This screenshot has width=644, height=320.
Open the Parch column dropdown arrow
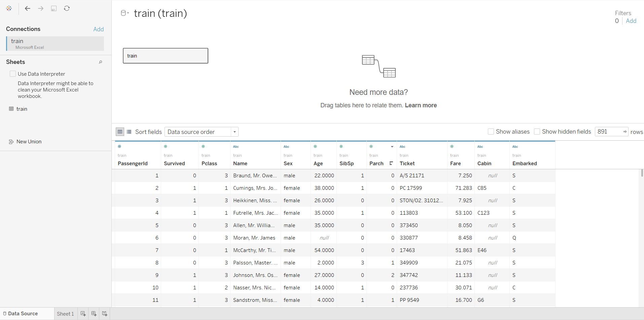392,147
